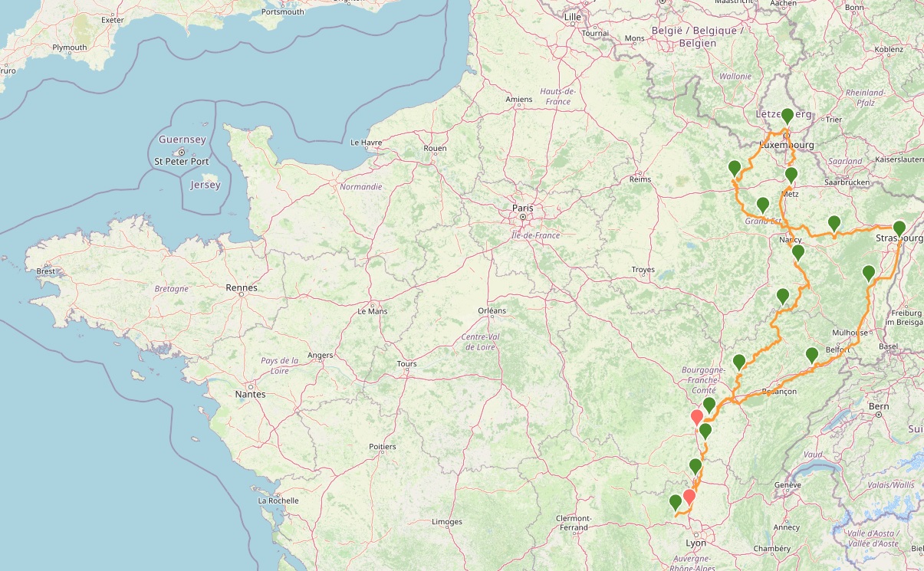This screenshot has width=924, height=571.
Task: Select the green marker just above Metz
Action: point(791,176)
